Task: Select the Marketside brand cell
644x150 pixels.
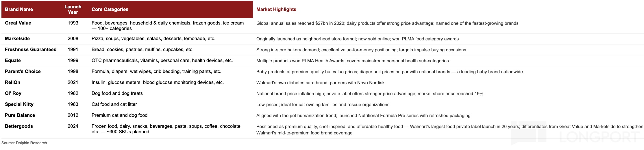Action: 17,38
